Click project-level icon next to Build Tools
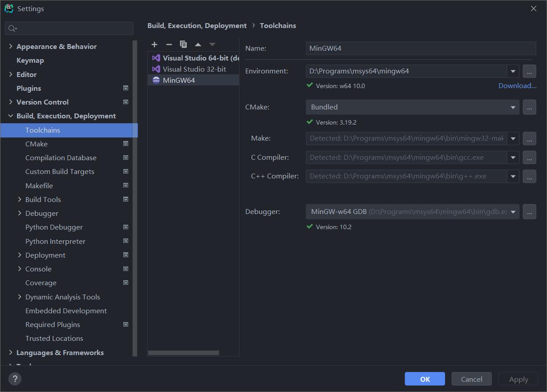This screenshot has height=392, width=547. coord(126,199)
